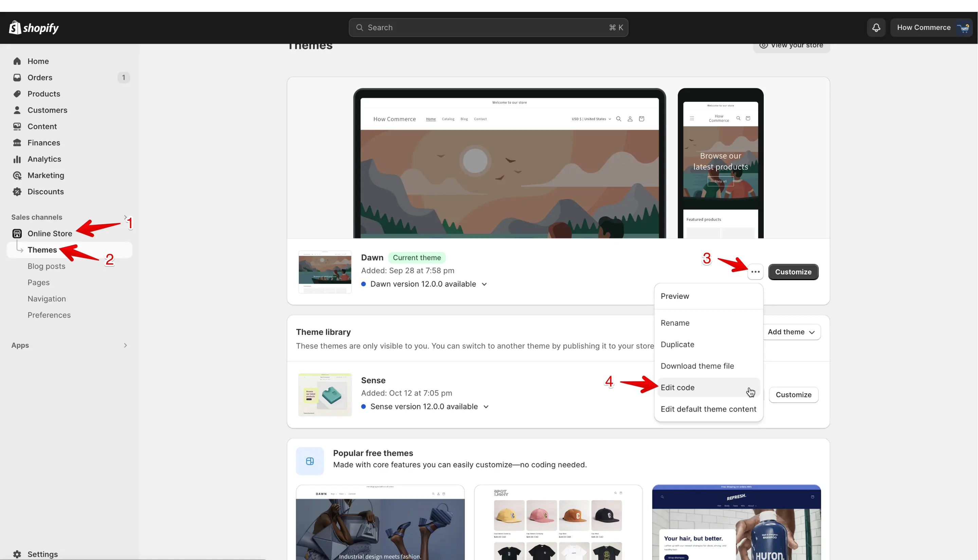Click the Shopify logo
This screenshot has width=978, height=560.
tap(34, 28)
